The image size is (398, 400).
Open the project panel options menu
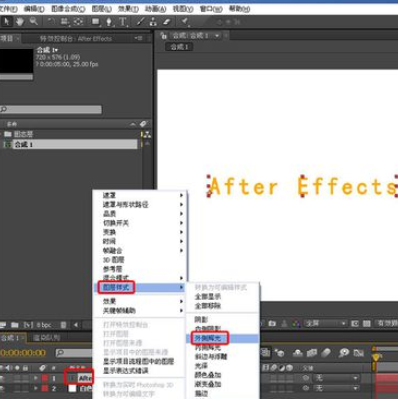tap(138, 39)
